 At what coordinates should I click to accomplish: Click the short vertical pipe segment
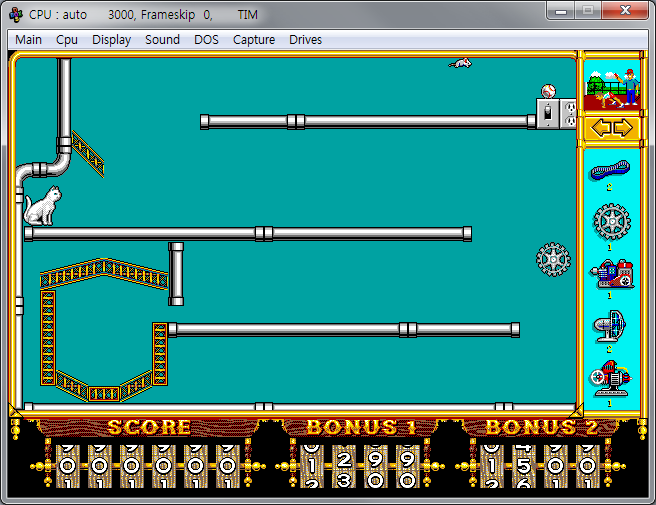(176, 274)
